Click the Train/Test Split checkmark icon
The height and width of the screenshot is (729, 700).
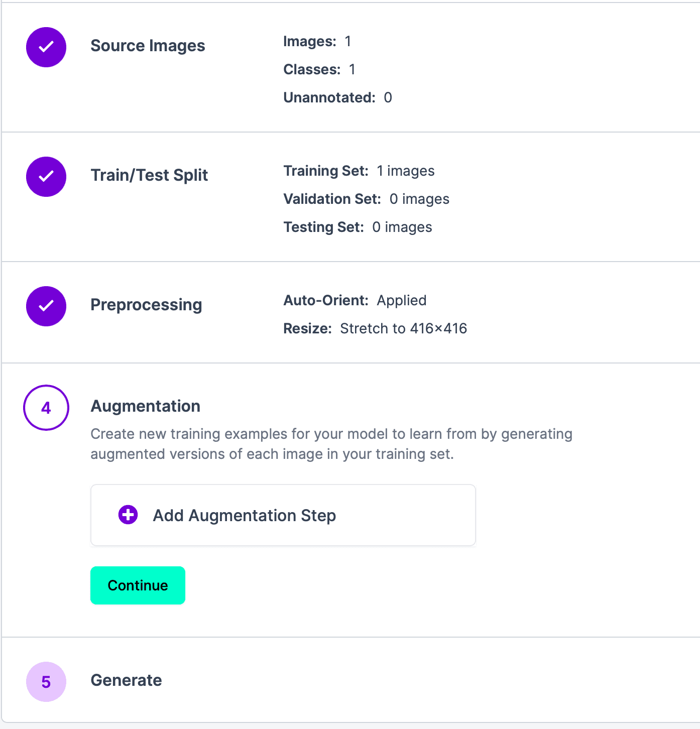click(x=46, y=177)
